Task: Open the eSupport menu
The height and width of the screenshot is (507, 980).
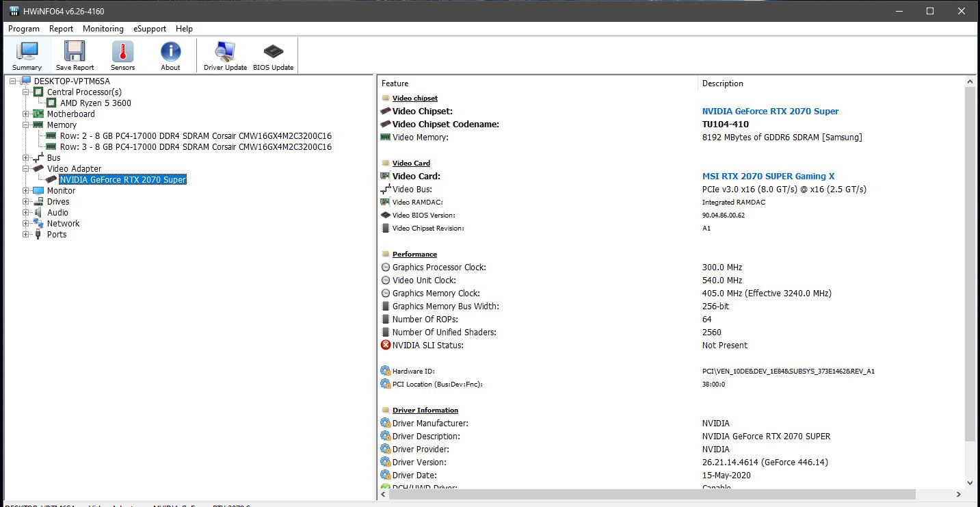Action: pos(150,29)
